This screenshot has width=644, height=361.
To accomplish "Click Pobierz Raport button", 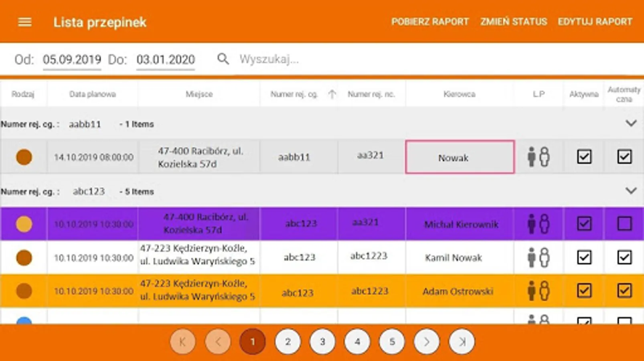I will pyautogui.click(x=430, y=22).
